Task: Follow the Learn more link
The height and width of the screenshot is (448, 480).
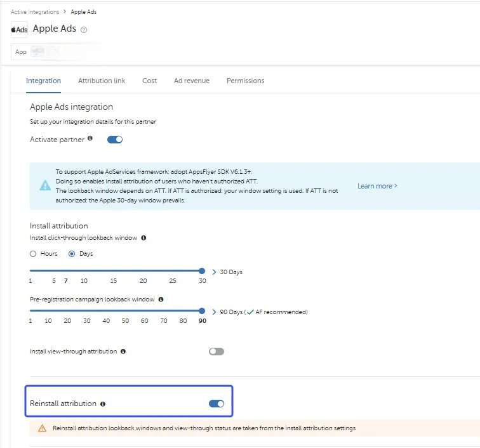Action: click(377, 186)
